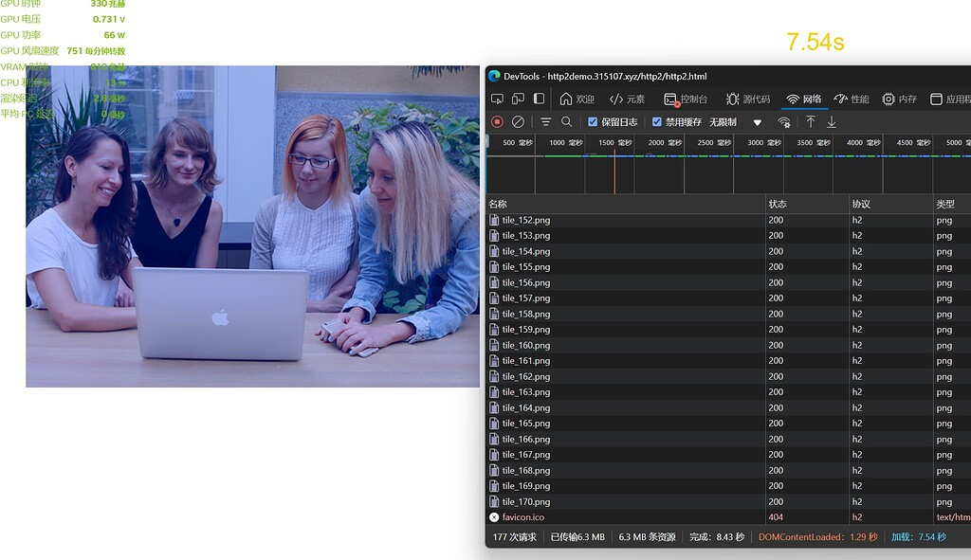Click 加载: 7.54 秒 in status bar

pyautogui.click(x=919, y=537)
